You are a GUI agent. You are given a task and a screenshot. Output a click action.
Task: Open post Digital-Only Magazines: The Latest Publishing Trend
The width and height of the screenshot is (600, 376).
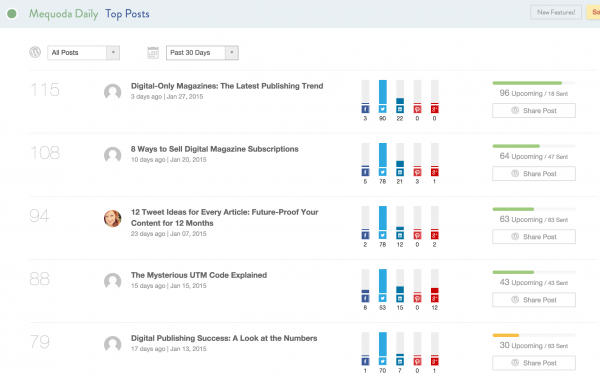tap(227, 86)
